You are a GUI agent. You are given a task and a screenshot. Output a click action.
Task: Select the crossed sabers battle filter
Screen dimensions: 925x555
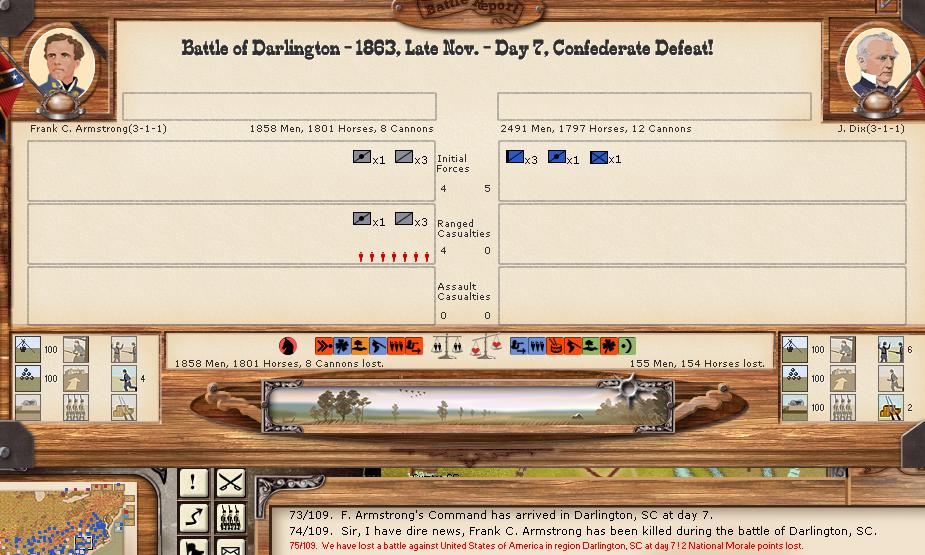pos(231,483)
